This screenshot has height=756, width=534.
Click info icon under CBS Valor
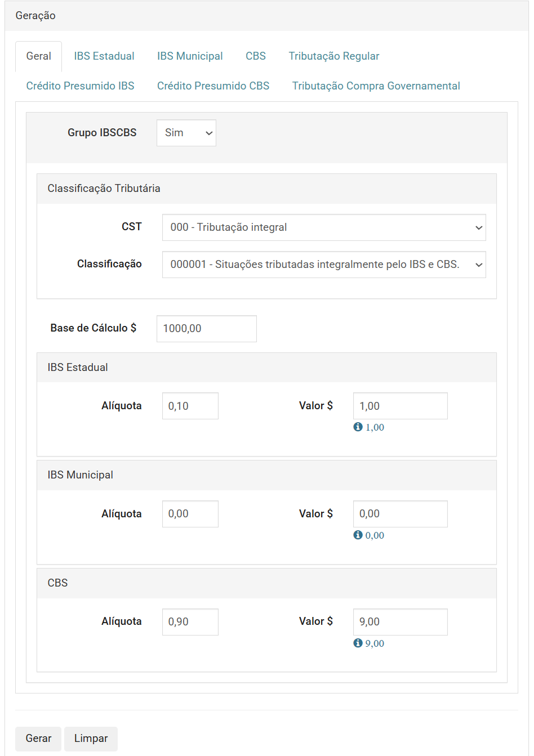pyautogui.click(x=358, y=643)
